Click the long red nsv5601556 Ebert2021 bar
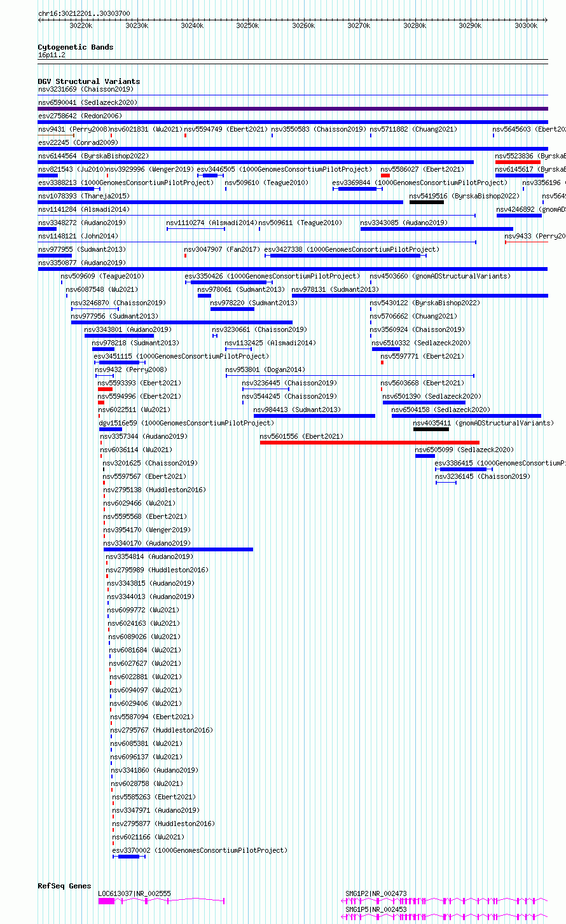566x924 pixels. 369,443
